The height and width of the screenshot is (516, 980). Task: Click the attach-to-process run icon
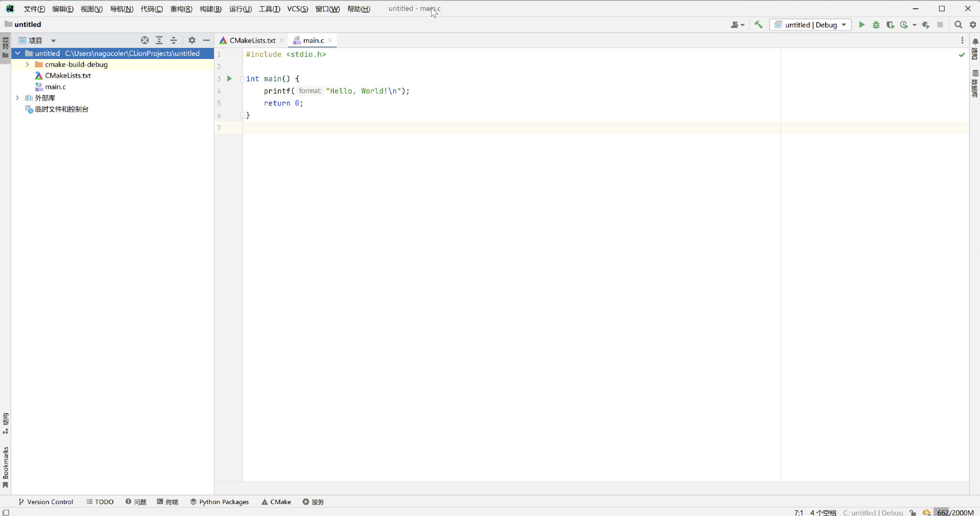tap(925, 24)
